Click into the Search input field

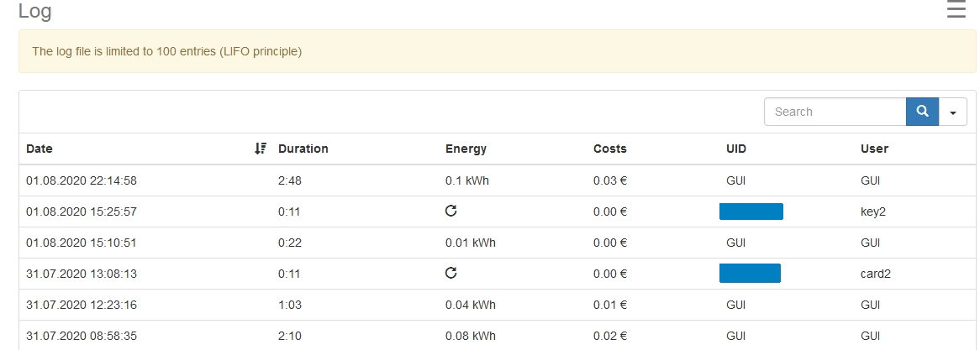[835, 112]
